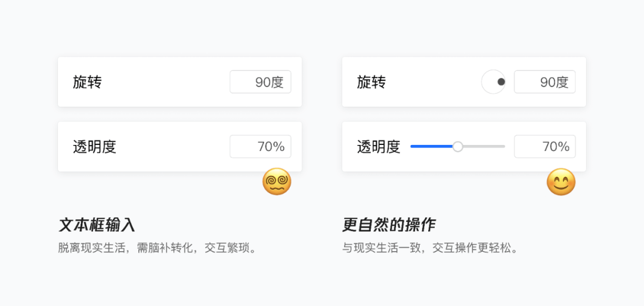Screen dimensions: 644x306
Task: Click the 90度 input beside the rotation dial
Action: [544, 82]
